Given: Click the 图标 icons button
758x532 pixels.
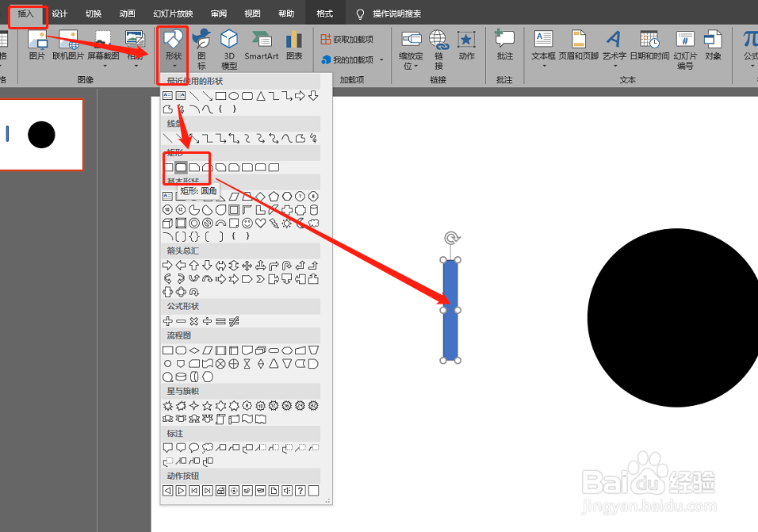Looking at the screenshot, I should coord(201,48).
